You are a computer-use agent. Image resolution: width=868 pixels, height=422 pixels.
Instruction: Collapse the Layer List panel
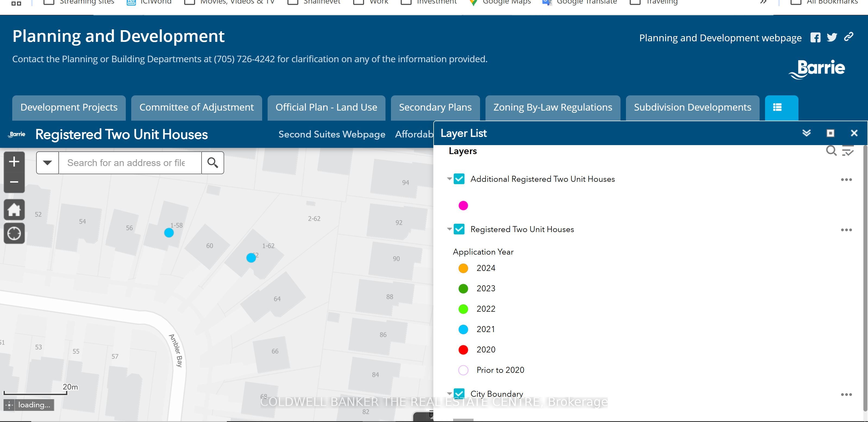click(806, 133)
